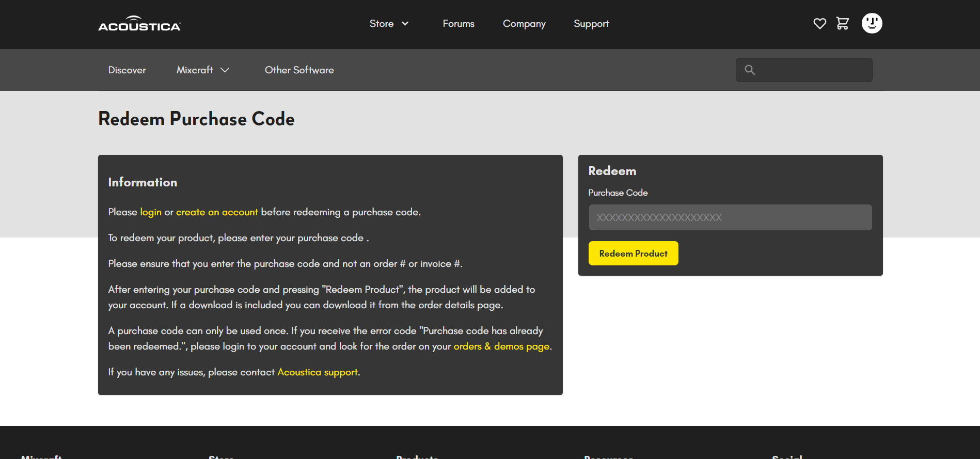Click the sentence 'To redeem your product, please enter your purchase code'
The height and width of the screenshot is (459, 980).
[x=239, y=238]
